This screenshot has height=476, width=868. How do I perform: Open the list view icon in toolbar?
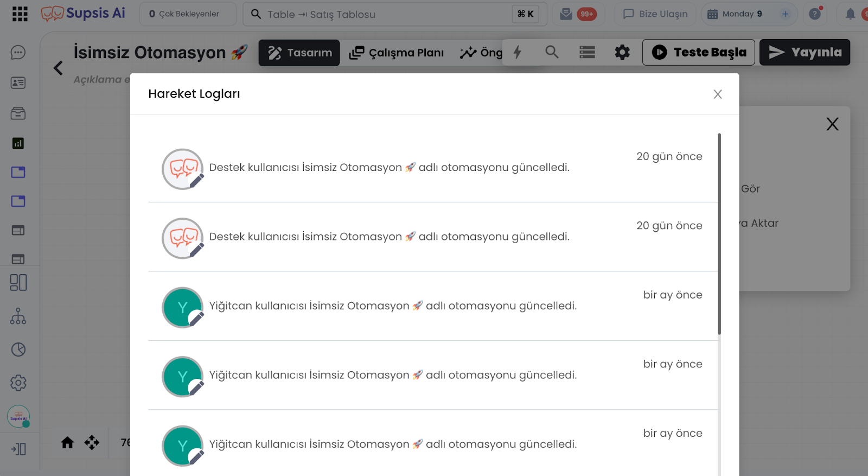pyautogui.click(x=587, y=52)
